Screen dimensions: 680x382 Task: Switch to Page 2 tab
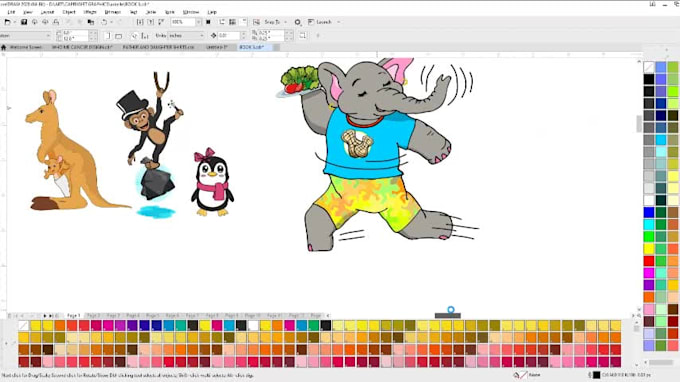pos(93,316)
